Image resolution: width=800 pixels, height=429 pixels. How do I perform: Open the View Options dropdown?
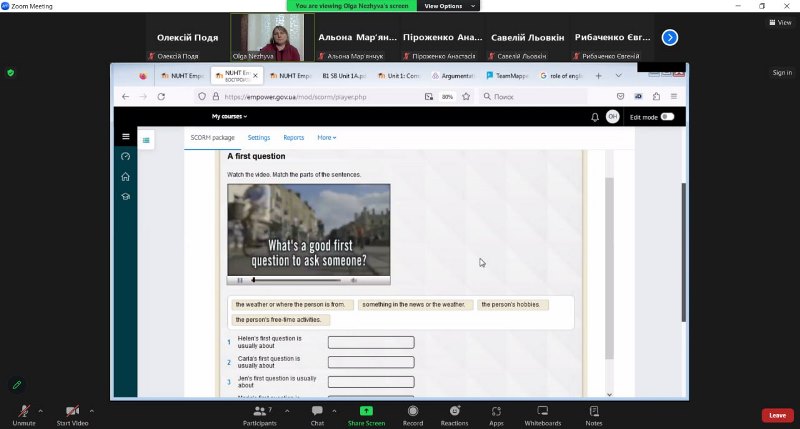pos(448,6)
